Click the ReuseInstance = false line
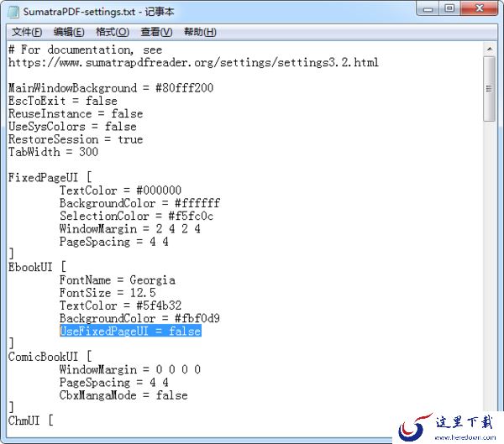 point(76,114)
